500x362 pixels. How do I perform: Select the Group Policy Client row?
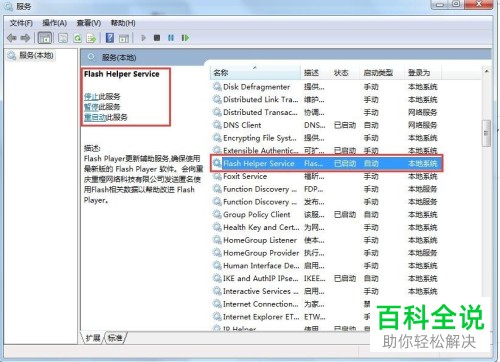coord(325,215)
